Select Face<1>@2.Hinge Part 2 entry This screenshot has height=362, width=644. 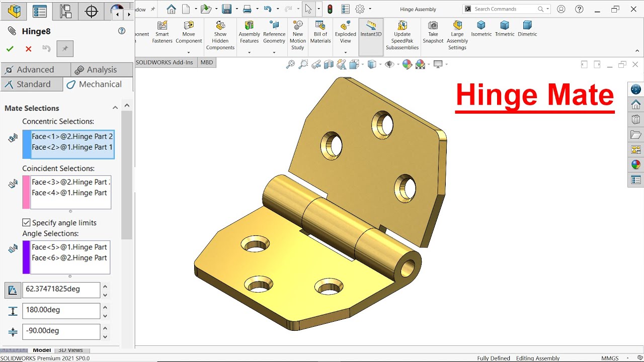72,136
